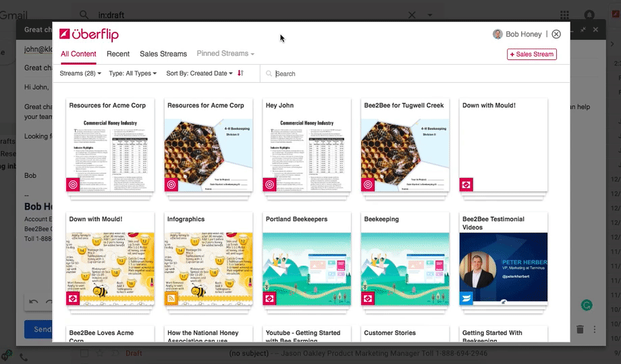The width and height of the screenshot is (621, 364).
Task: Clear the Gmail search with X
Action: coord(412,15)
